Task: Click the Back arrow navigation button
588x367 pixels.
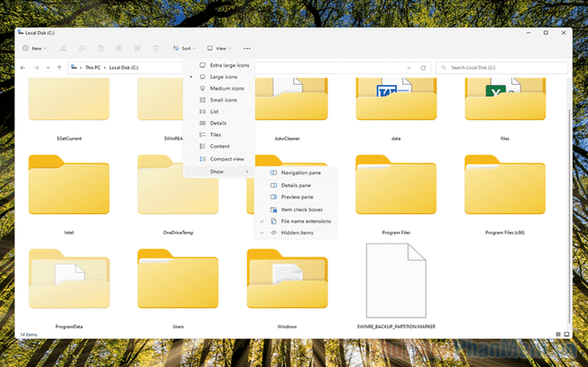Action: pyautogui.click(x=23, y=67)
